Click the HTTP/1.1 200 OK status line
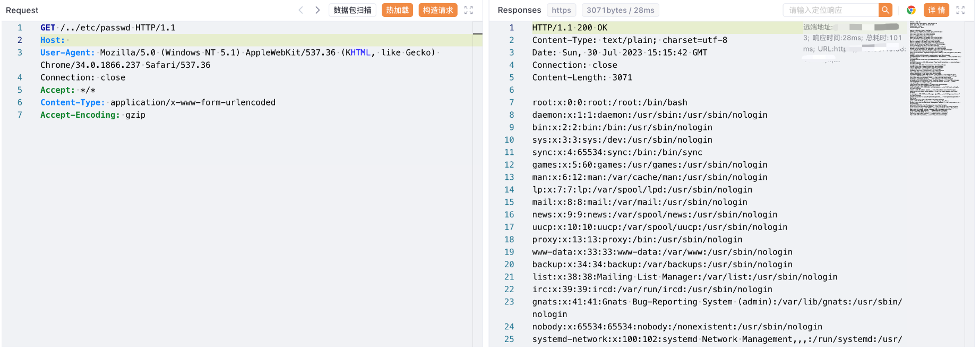 570,28
